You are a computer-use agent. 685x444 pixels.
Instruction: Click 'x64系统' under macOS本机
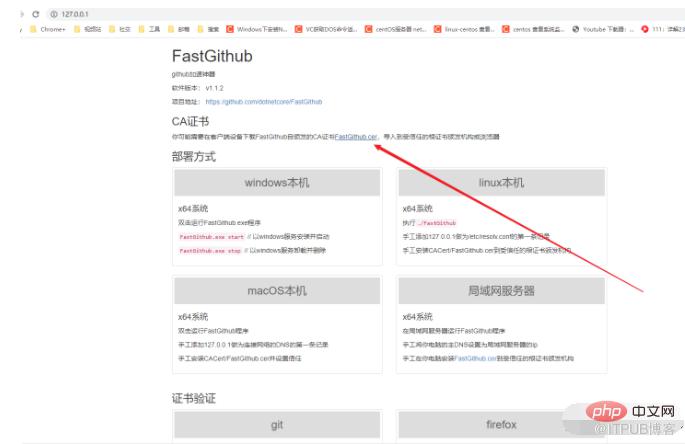point(193,317)
